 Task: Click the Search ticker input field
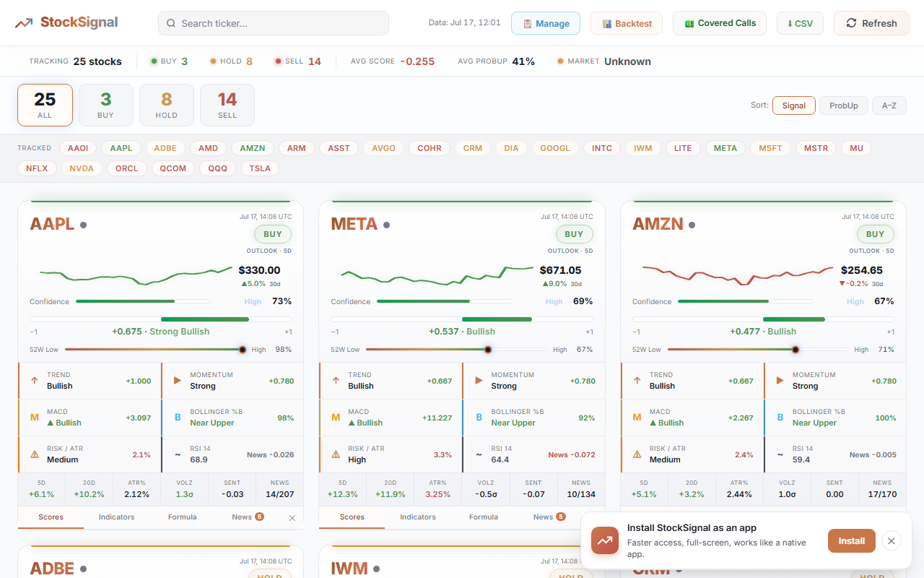(274, 23)
